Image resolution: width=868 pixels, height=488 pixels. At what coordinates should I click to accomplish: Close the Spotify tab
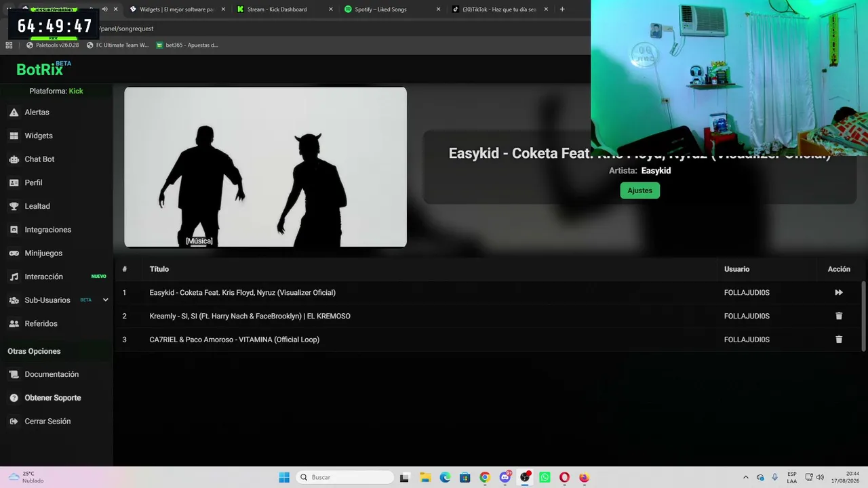pos(438,9)
